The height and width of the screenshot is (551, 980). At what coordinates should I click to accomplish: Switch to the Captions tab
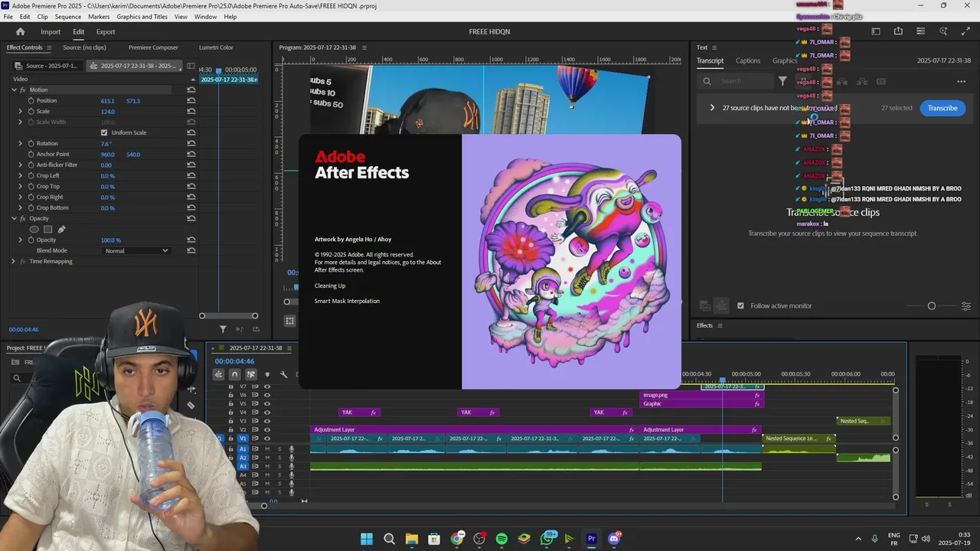click(748, 60)
